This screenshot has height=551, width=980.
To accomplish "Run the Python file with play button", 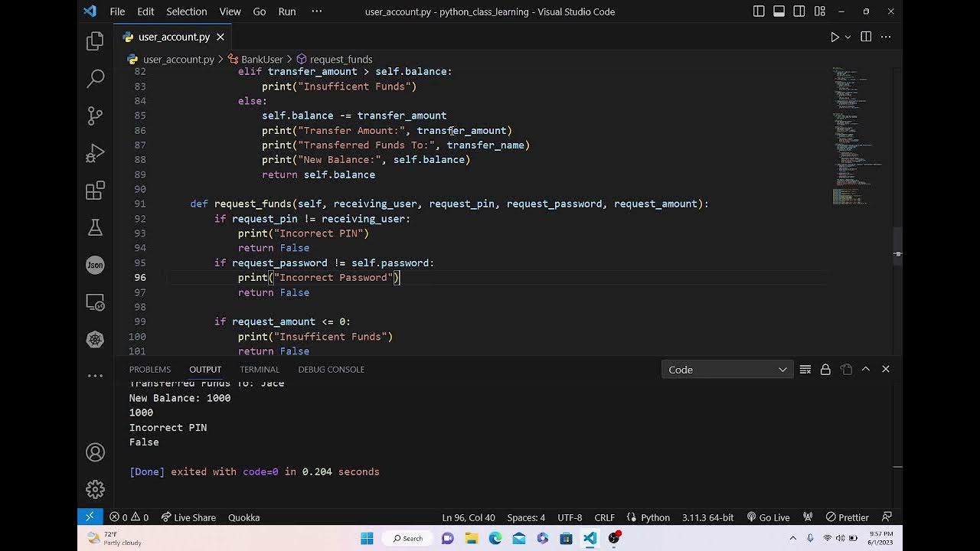I will (x=835, y=37).
